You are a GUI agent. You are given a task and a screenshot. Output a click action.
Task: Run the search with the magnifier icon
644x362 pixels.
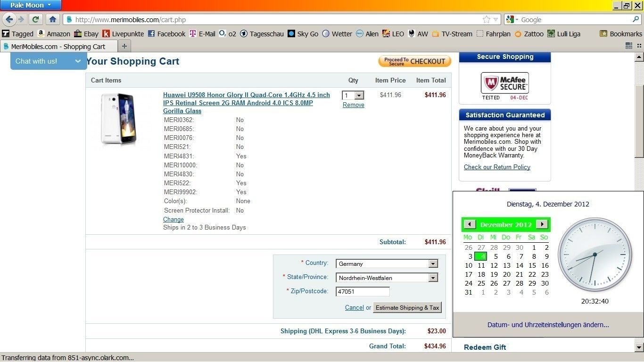tap(636, 19)
